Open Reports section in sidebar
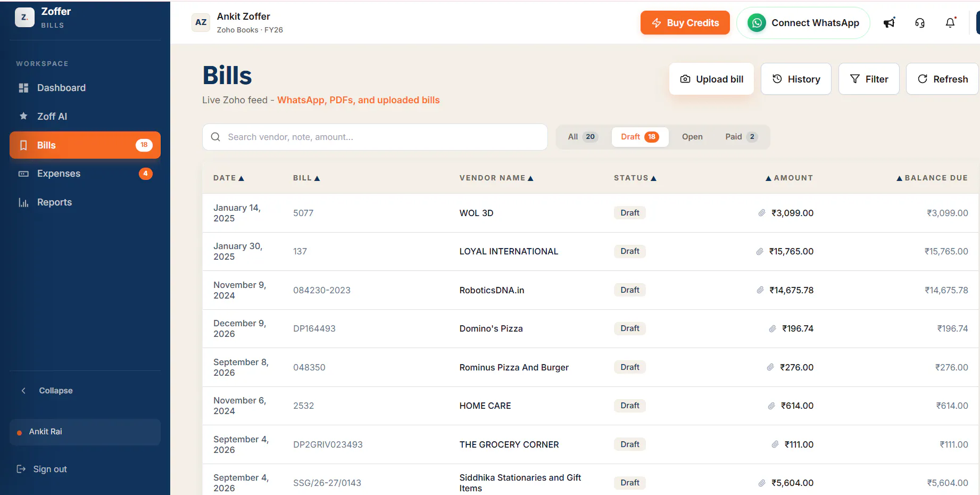 [x=85, y=202]
